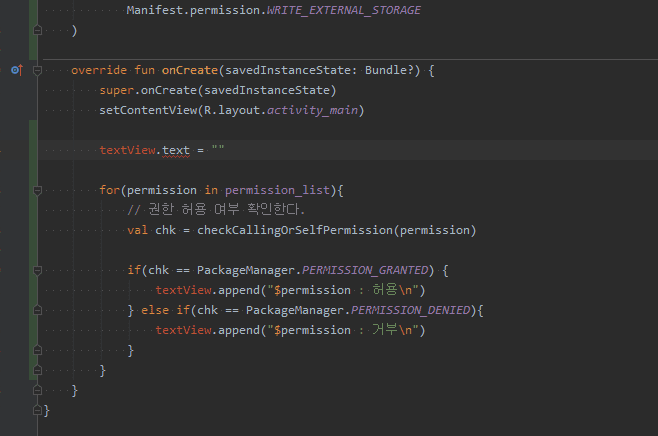The image size is (658, 436).
Task: Click setContentView call
Action: tap(148, 110)
